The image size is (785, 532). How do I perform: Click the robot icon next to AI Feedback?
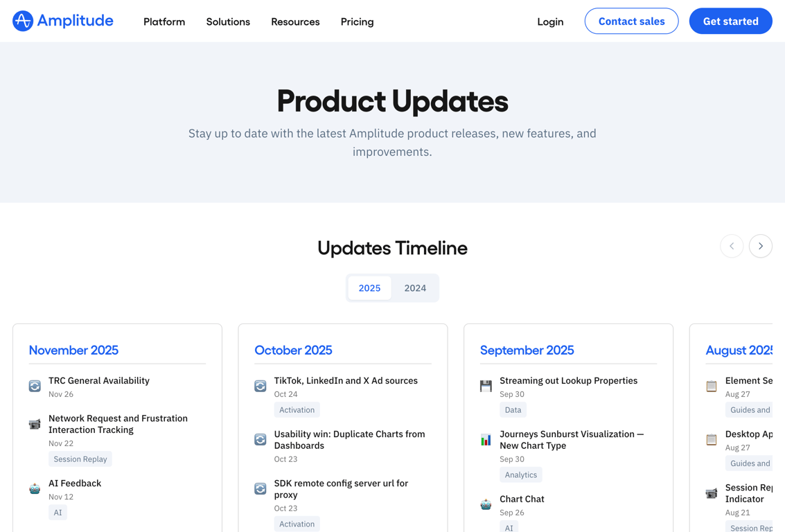pyautogui.click(x=35, y=489)
